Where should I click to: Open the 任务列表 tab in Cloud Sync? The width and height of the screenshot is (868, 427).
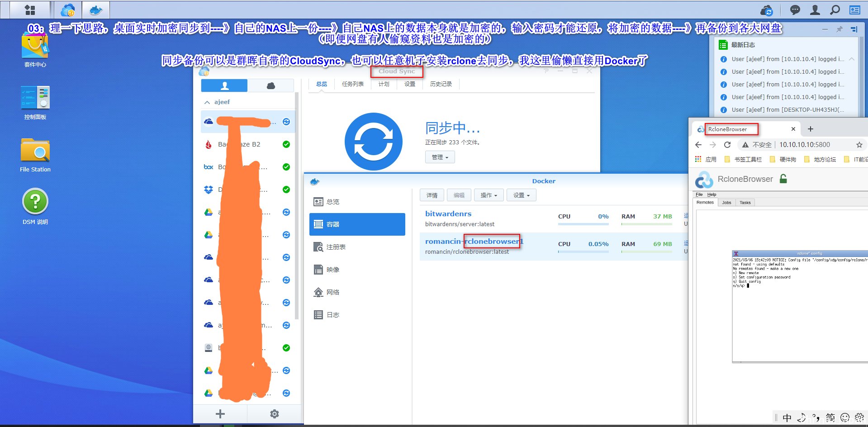[x=353, y=84]
